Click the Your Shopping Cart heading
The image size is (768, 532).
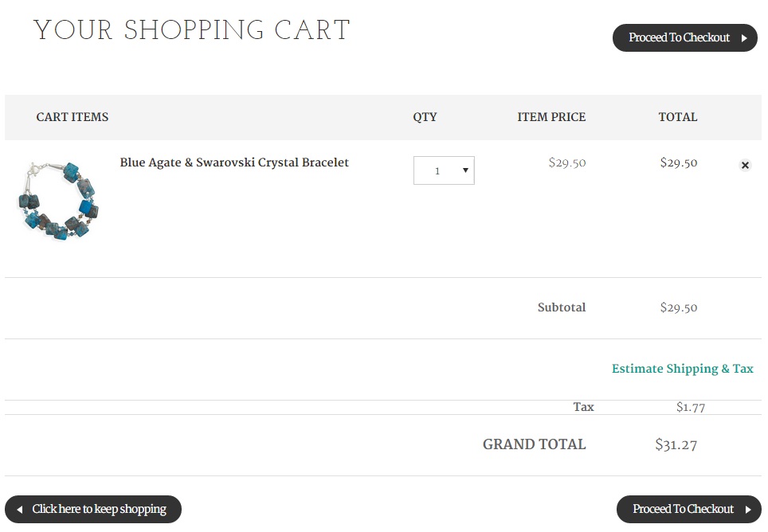coord(192,31)
